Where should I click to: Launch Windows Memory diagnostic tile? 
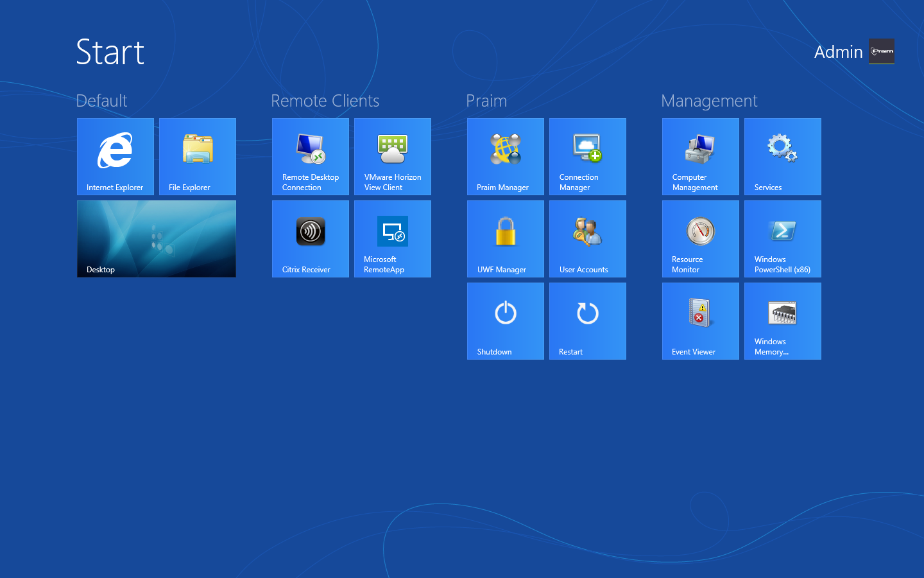(x=783, y=321)
